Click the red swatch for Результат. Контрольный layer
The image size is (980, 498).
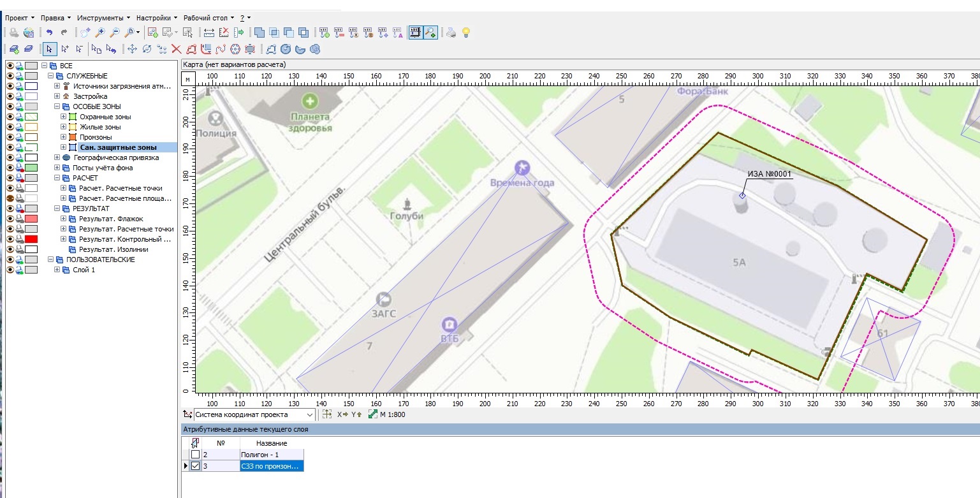[x=31, y=239]
